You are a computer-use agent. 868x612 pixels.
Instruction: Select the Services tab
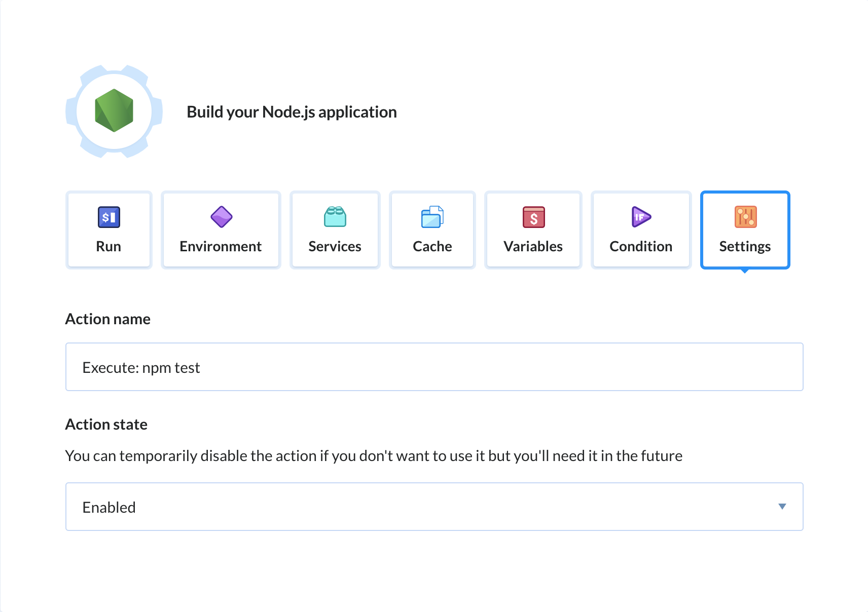(x=335, y=230)
